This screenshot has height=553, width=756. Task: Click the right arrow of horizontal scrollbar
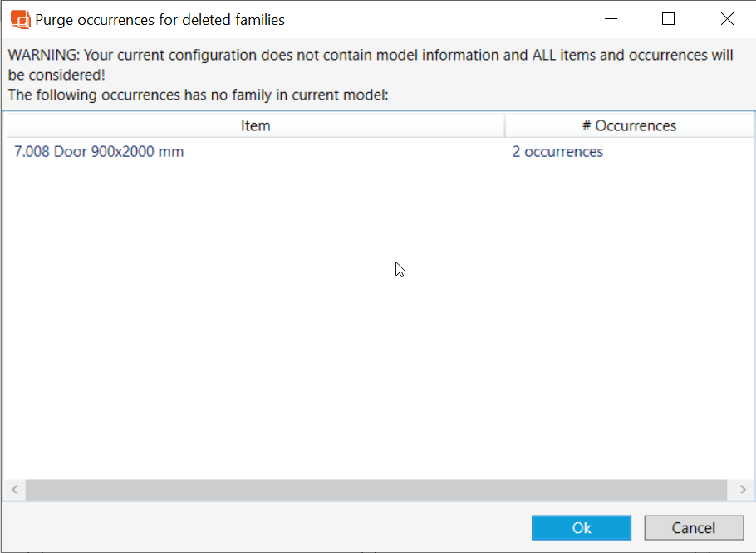743,490
